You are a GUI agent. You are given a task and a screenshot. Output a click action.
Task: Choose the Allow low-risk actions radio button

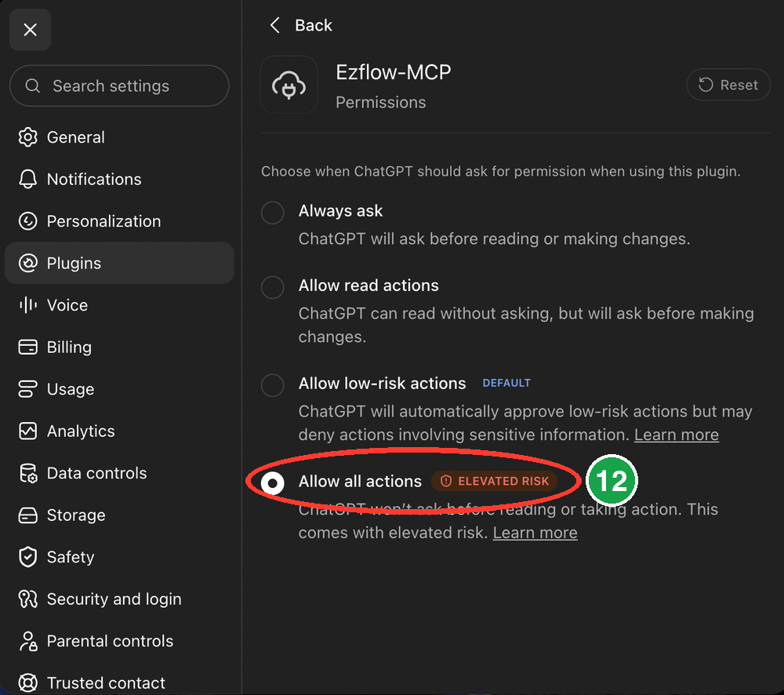pyautogui.click(x=273, y=385)
